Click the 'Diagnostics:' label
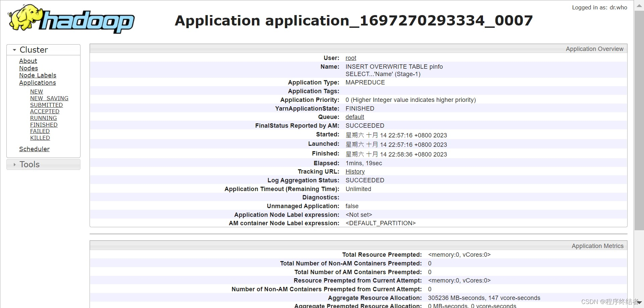The image size is (644, 308). (321, 197)
